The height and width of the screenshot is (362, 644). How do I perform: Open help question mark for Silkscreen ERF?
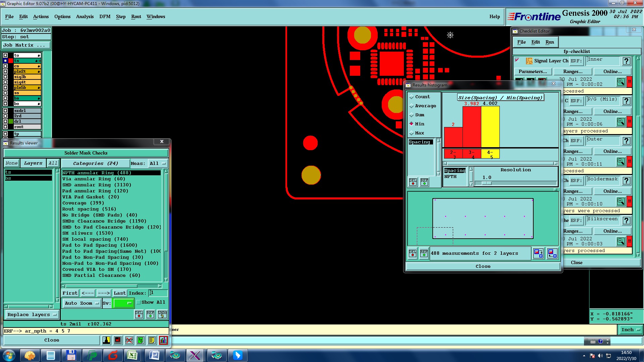click(626, 221)
